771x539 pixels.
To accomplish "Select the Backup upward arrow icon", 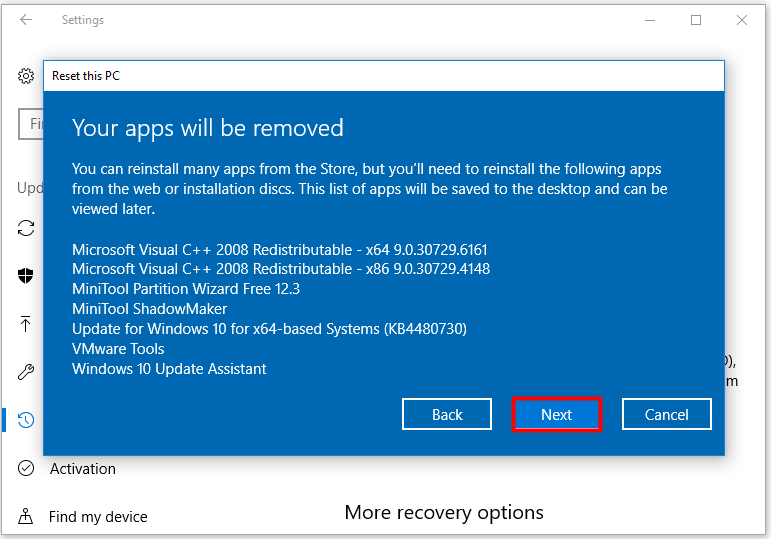I will click(x=26, y=324).
